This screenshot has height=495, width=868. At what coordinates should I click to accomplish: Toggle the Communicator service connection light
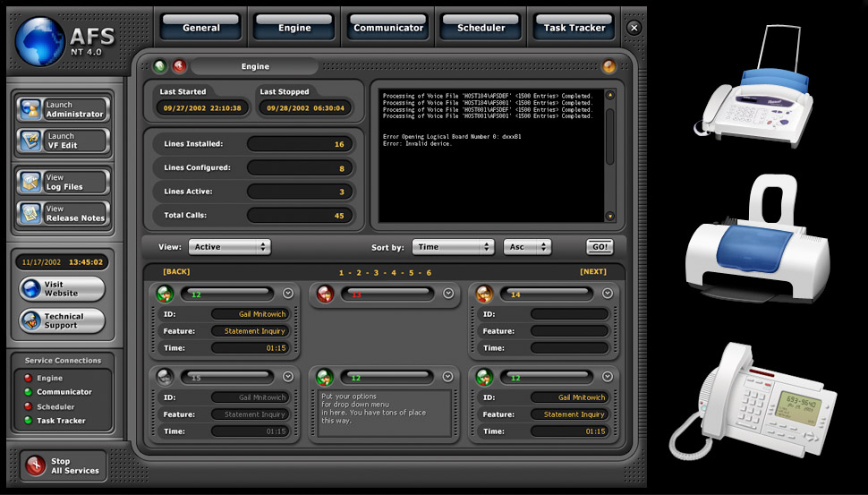coord(28,392)
